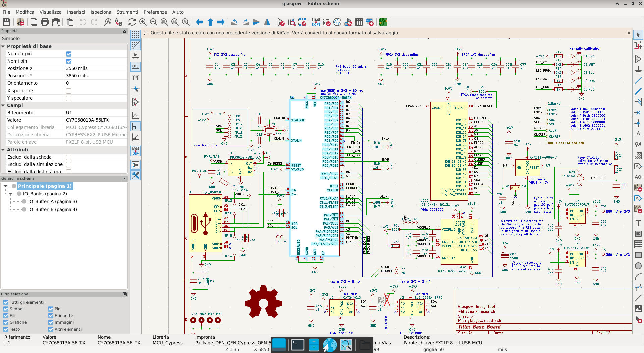The image size is (644, 353).
Task: Open the Strumenti menu
Action: tap(127, 12)
